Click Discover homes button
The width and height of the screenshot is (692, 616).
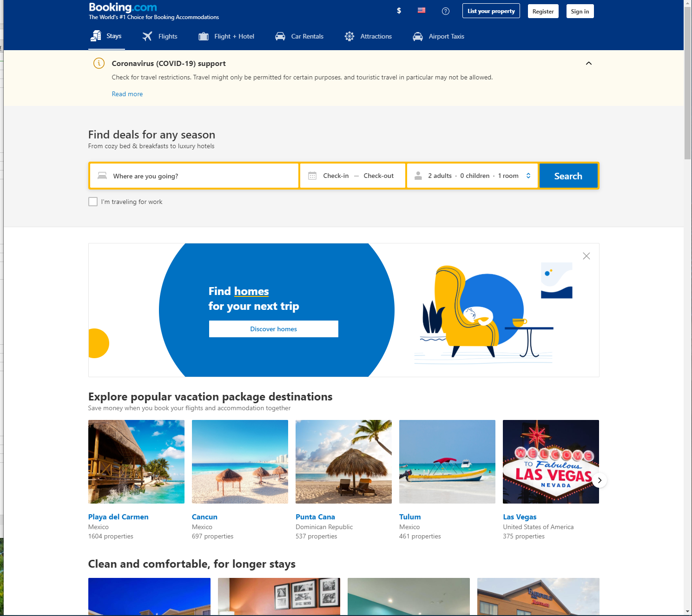pos(274,329)
